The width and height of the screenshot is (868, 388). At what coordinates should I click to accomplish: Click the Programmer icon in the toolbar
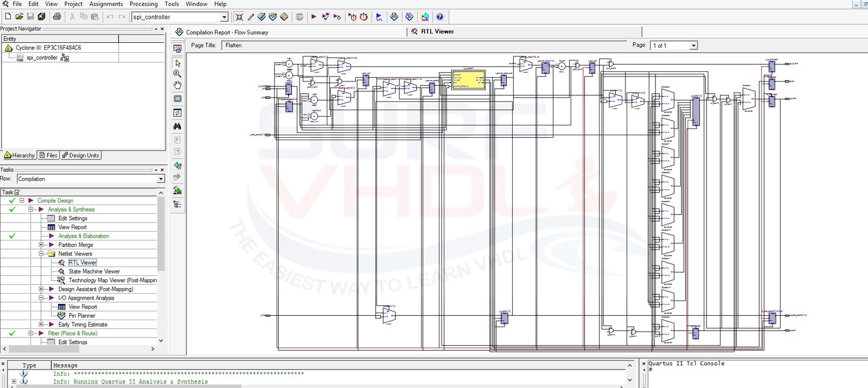click(410, 17)
